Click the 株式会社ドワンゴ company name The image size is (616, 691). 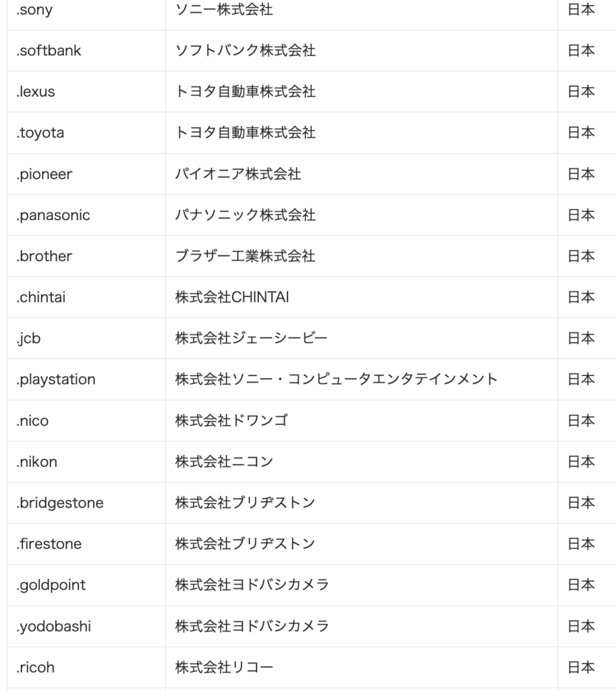point(231,420)
